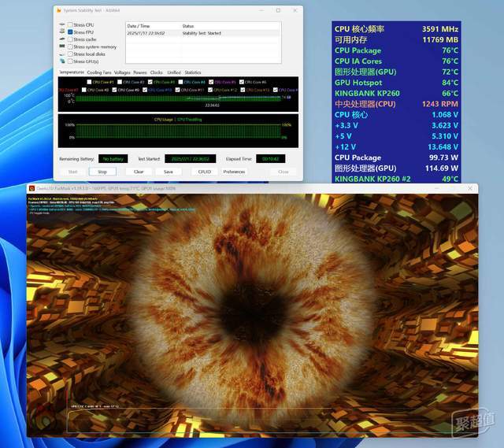This screenshot has height=448, width=504.
Task: Check CPU Core #2 in temperature graph
Action: click(x=120, y=82)
